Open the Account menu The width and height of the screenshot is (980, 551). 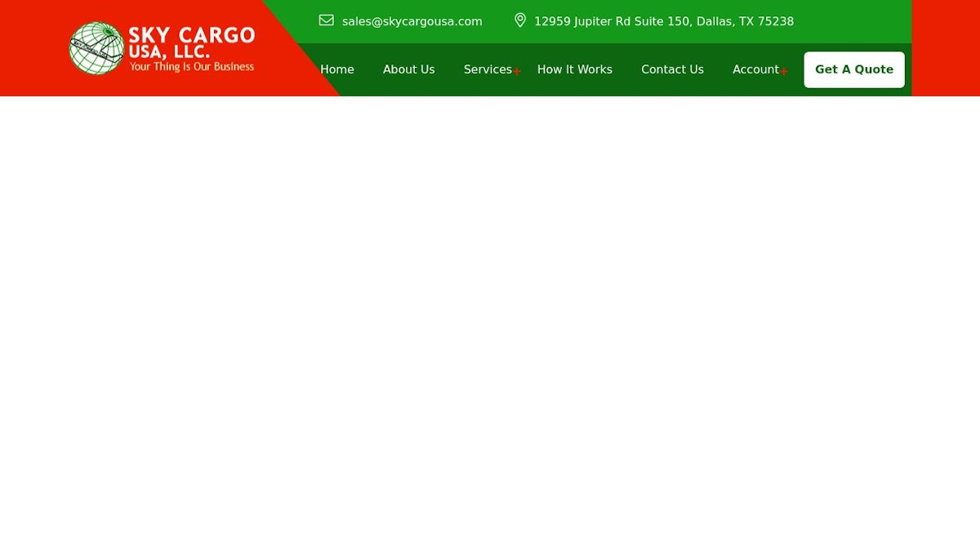pos(755,69)
